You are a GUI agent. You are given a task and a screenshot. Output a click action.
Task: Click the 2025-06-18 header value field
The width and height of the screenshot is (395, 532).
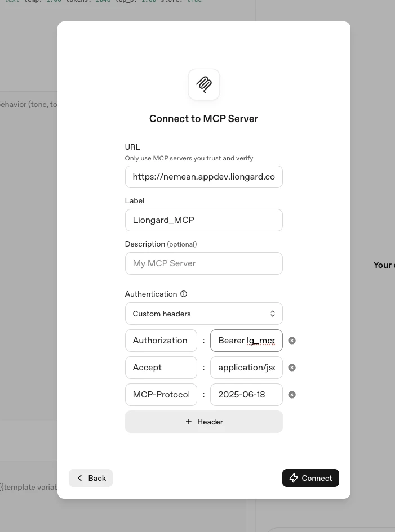click(246, 395)
